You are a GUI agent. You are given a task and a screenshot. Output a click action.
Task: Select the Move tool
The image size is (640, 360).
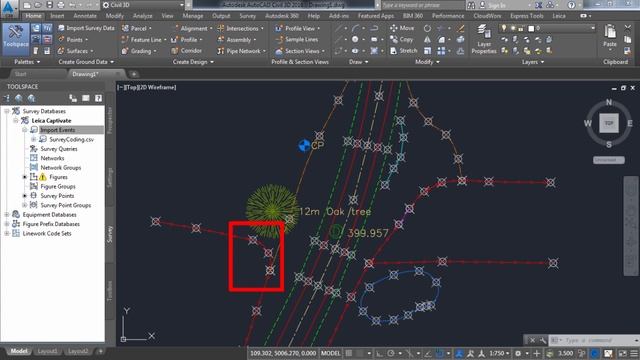[402, 28]
